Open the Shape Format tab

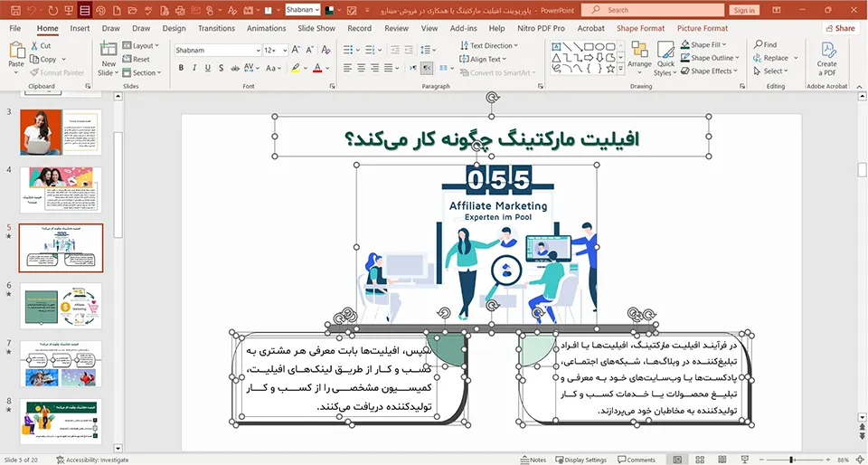point(640,28)
